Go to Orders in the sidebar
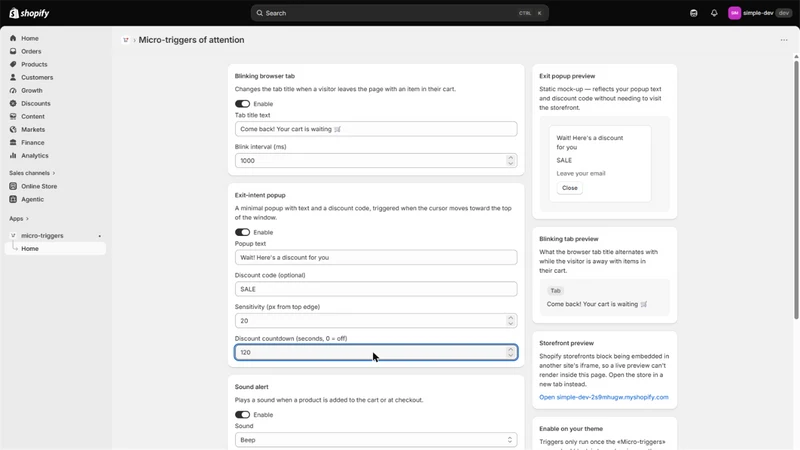This screenshot has height=450, width=800. [x=31, y=51]
